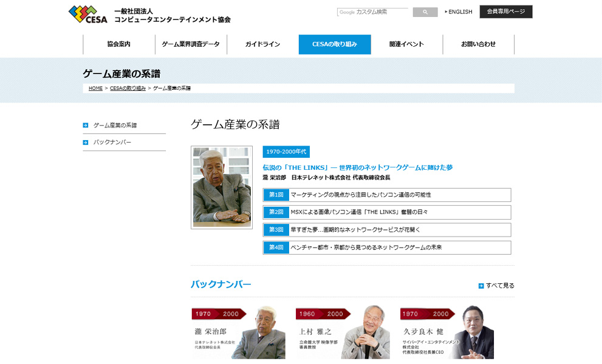Open 第2回 about MSX画像パソコン通信
Screen dimensions: 602x364
point(387,212)
